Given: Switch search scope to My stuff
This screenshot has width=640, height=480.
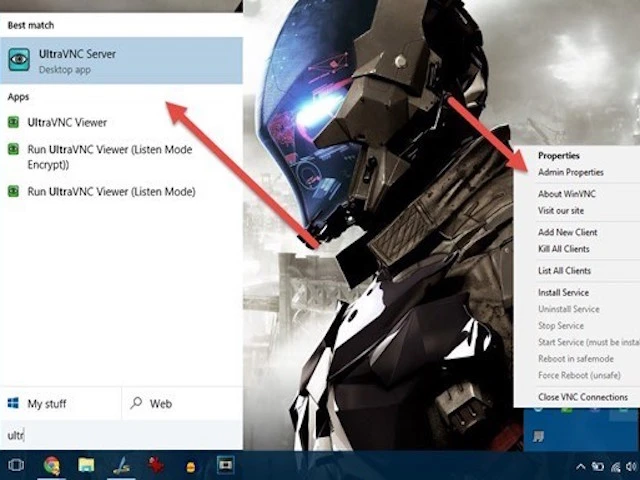Looking at the screenshot, I should [x=48, y=404].
